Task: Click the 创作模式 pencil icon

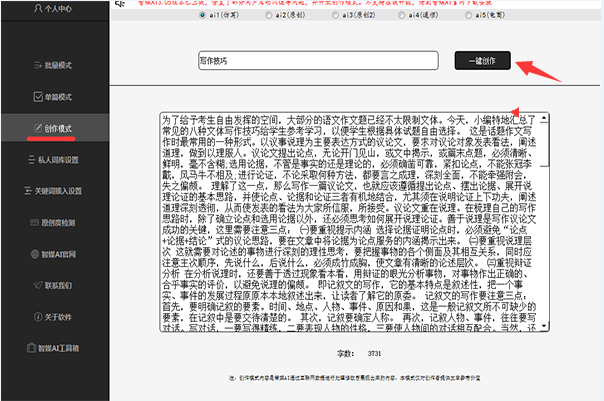Action: click(x=38, y=128)
